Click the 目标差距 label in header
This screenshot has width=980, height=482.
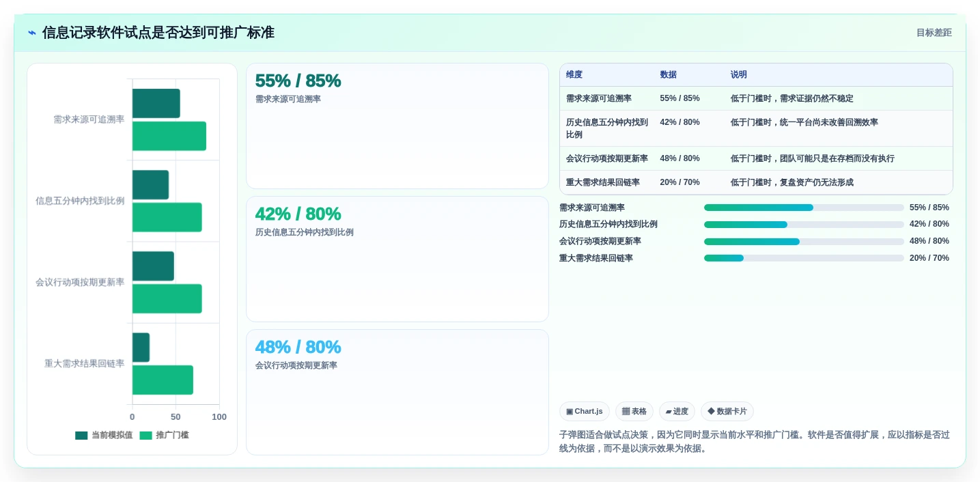tap(934, 33)
